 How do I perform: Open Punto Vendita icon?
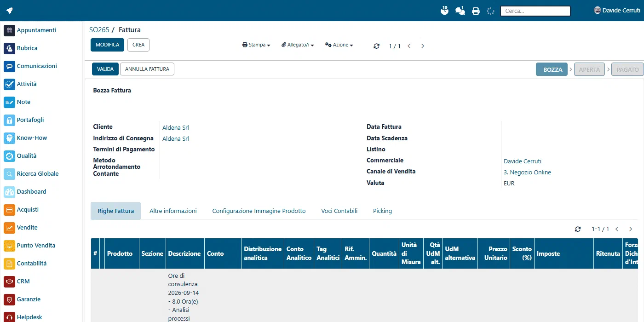tap(10, 246)
